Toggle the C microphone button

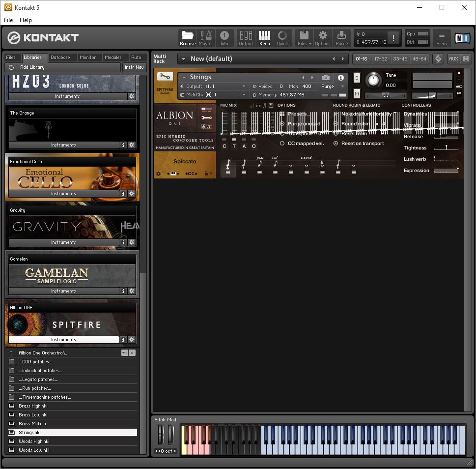tap(224, 146)
